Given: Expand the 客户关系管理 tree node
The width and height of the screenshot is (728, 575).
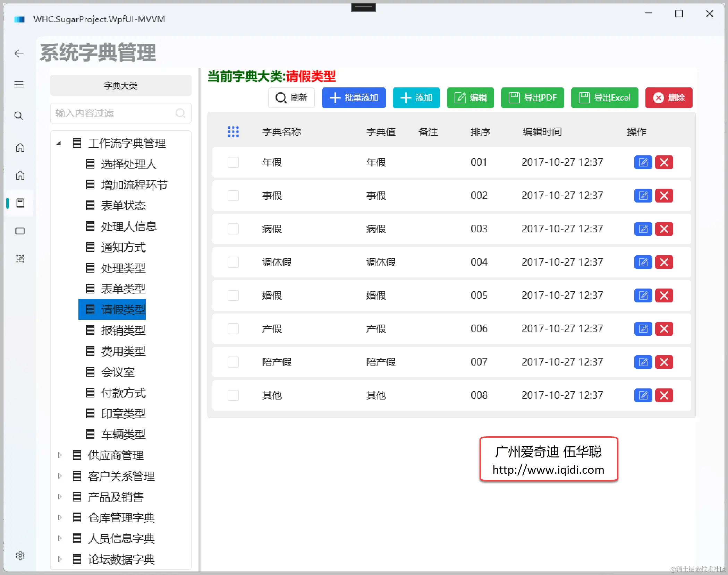Looking at the screenshot, I should pos(60,476).
